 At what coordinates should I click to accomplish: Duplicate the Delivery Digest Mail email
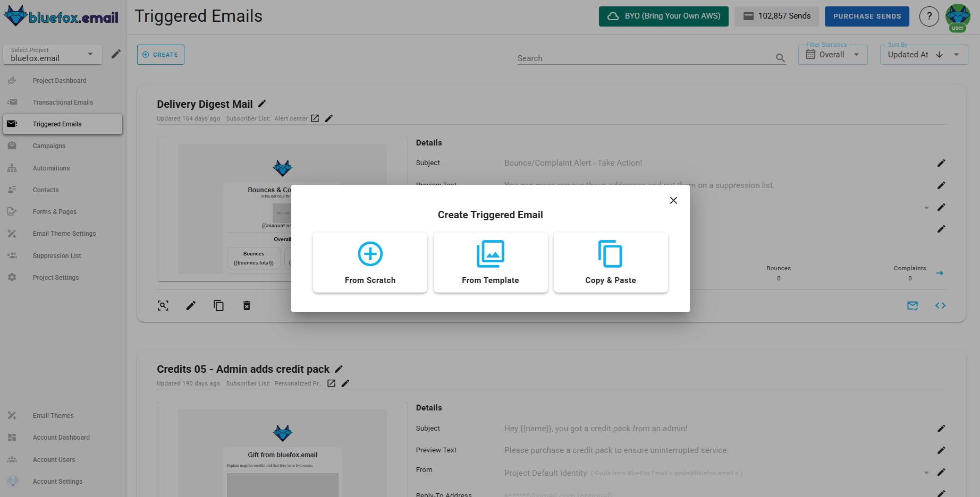(x=218, y=305)
